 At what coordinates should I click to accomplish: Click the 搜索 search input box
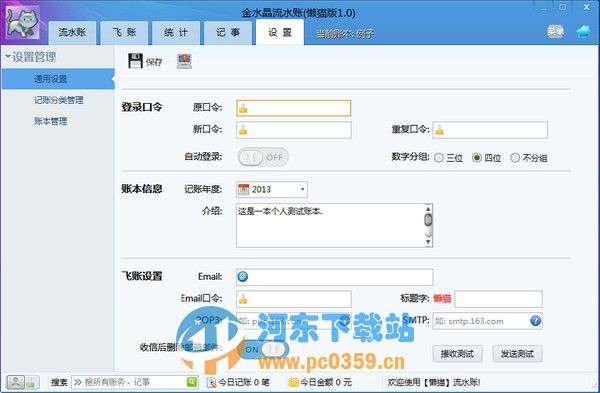pyautogui.click(x=135, y=382)
